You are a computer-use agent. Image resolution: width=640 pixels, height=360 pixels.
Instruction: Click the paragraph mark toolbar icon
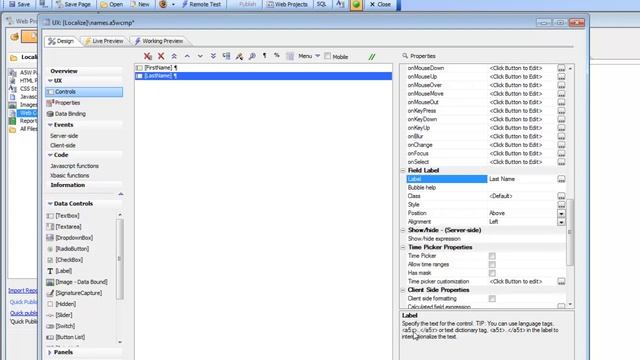(264, 56)
